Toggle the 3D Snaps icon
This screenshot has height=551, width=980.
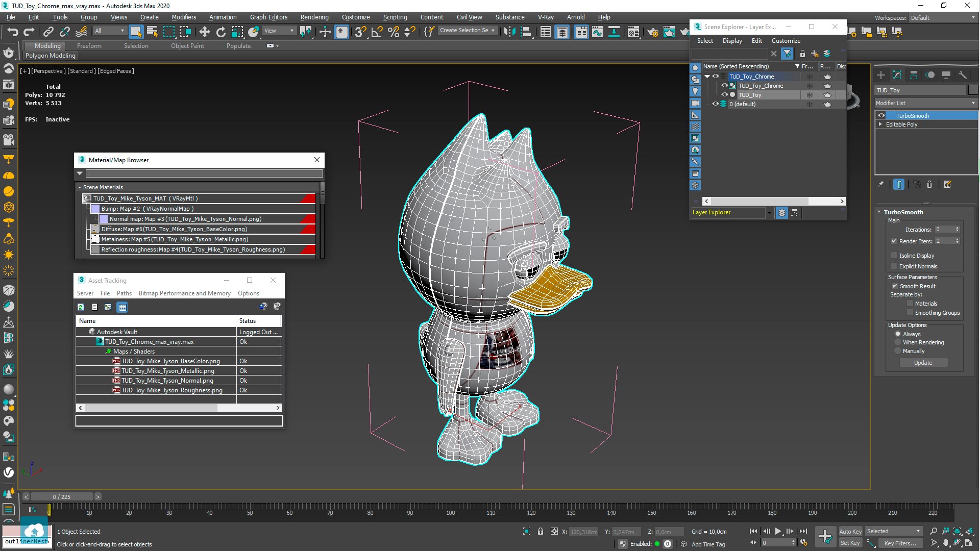pos(360,32)
